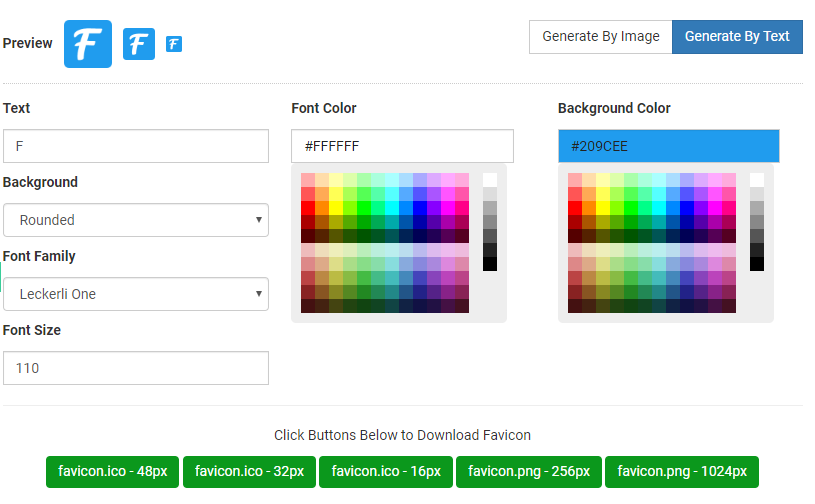Click the Background Color hex field

click(668, 146)
